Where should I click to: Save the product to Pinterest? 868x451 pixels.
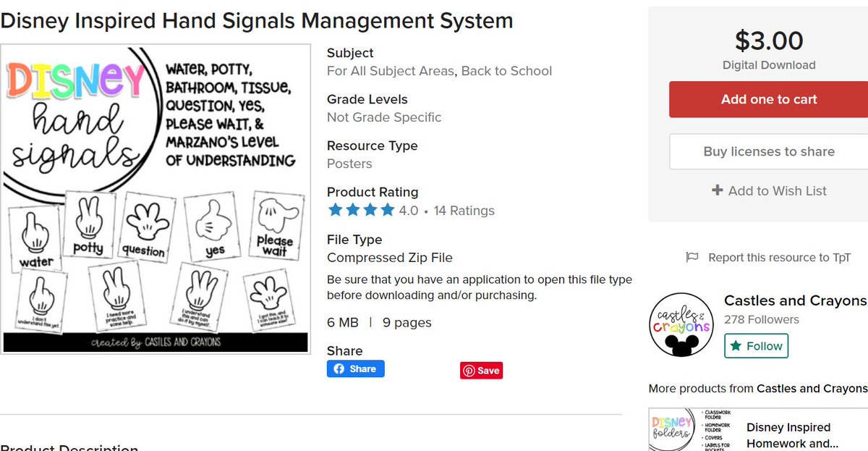(481, 370)
